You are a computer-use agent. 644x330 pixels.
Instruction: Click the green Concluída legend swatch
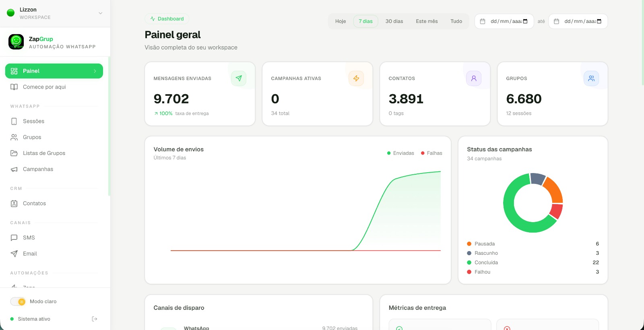click(469, 263)
